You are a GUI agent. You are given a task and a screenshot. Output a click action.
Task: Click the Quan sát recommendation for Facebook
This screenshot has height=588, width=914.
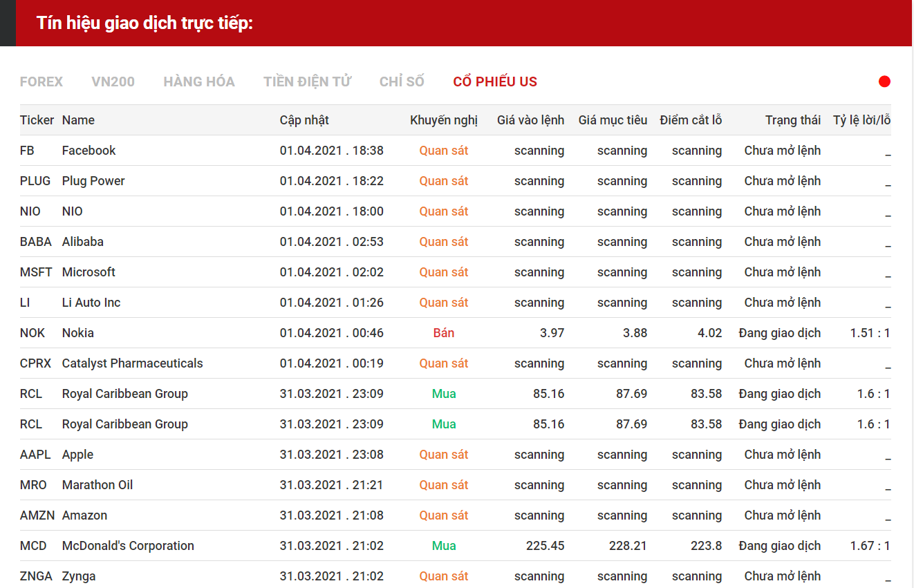[444, 151]
